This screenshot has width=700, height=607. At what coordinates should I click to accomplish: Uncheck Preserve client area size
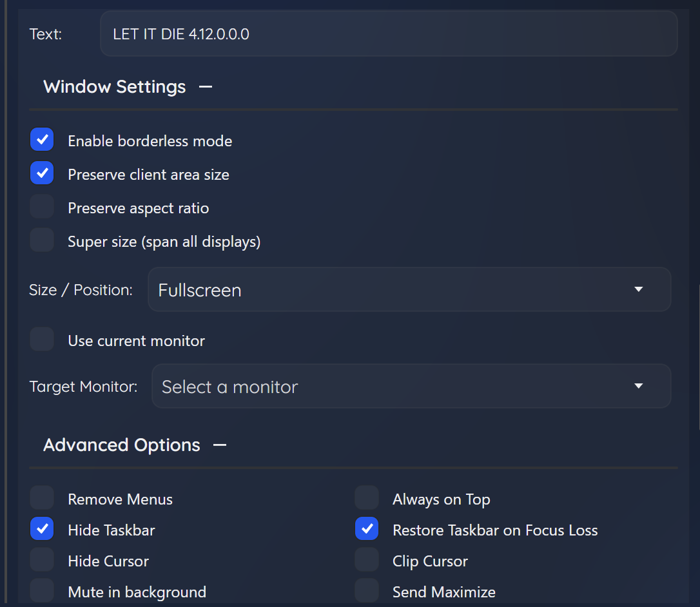(42, 174)
